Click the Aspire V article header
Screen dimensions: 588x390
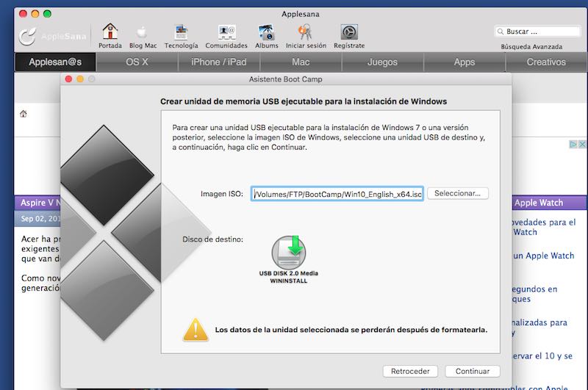coord(37,203)
